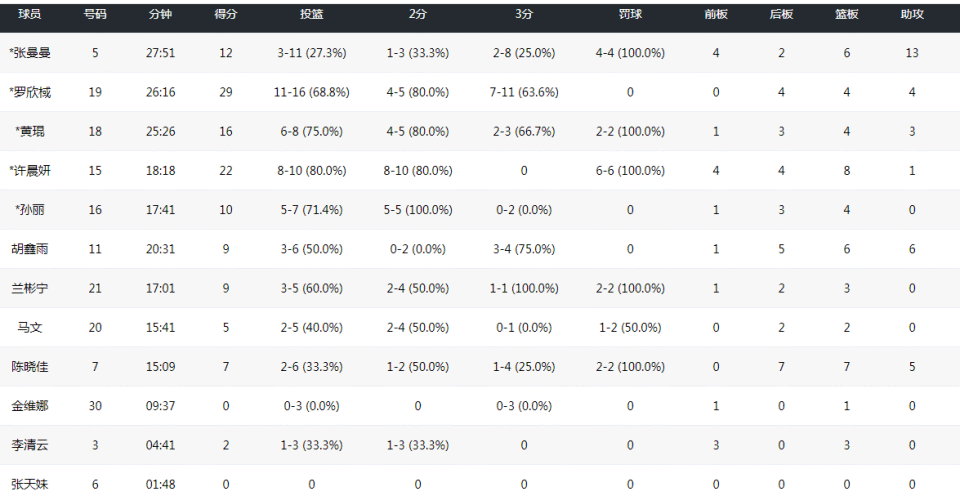
Task: Sort table by 得分 header
Action: click(225, 16)
